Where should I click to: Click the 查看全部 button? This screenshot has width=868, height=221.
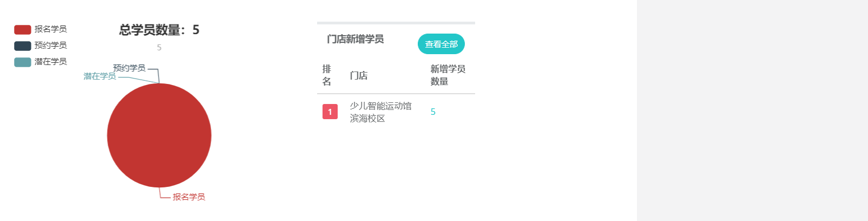(441, 44)
